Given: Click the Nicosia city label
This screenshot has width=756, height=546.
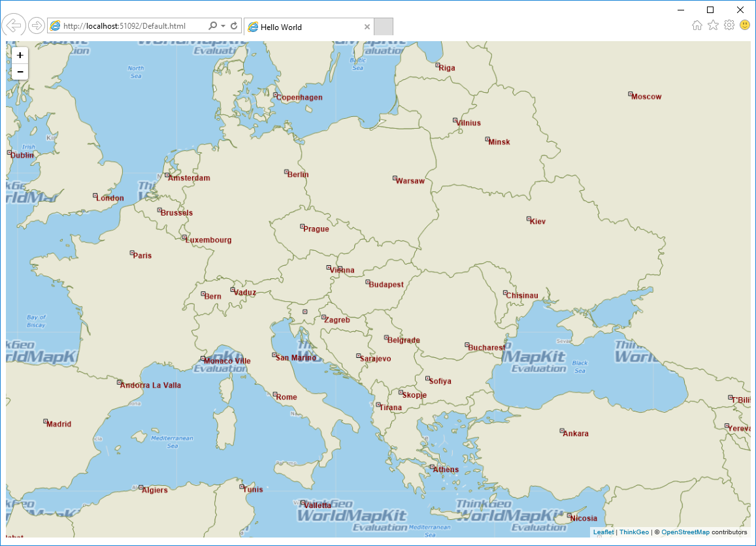Looking at the screenshot, I should coord(584,519).
